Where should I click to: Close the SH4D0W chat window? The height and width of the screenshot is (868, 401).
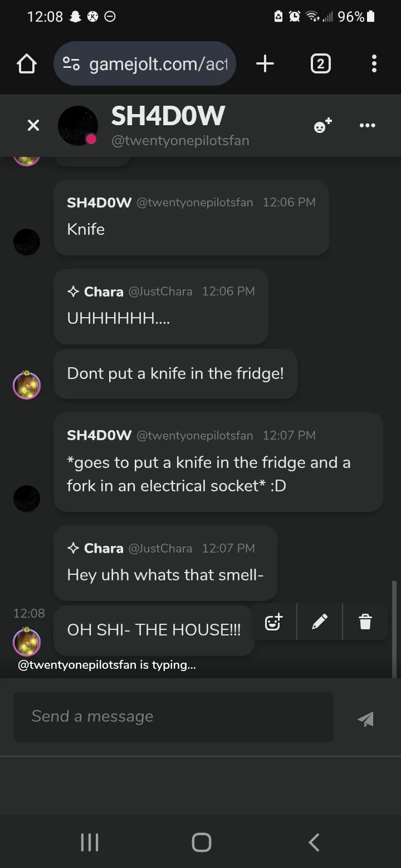tap(33, 125)
